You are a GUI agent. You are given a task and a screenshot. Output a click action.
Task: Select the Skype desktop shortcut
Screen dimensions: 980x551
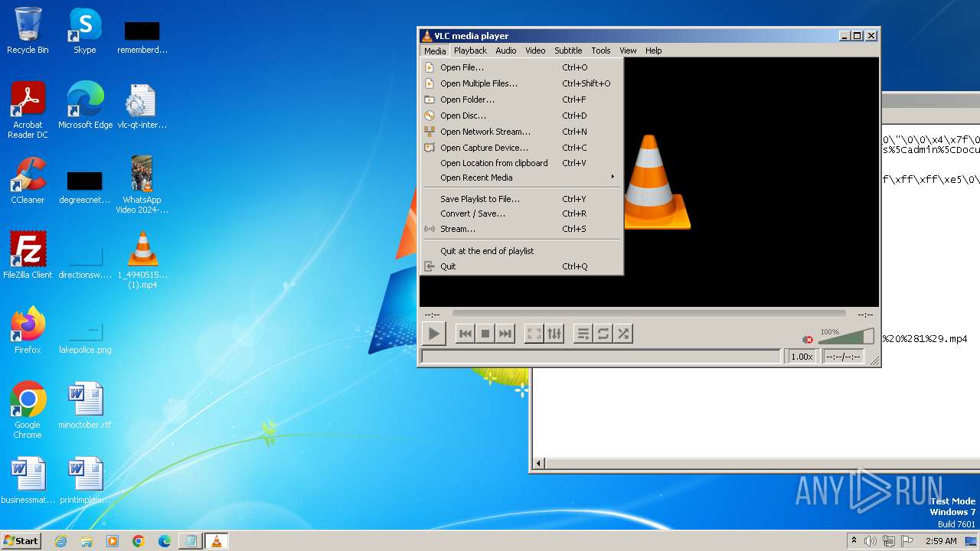pyautogui.click(x=84, y=31)
